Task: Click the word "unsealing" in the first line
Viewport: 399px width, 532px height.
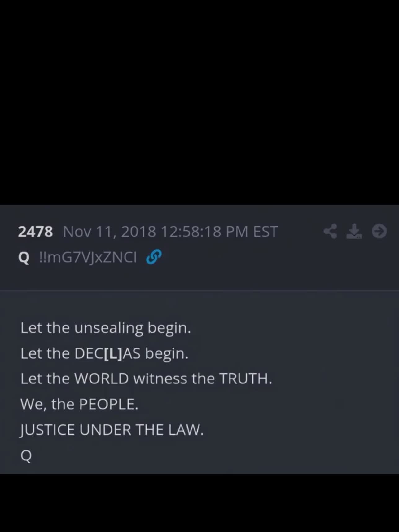Action: [x=109, y=328]
